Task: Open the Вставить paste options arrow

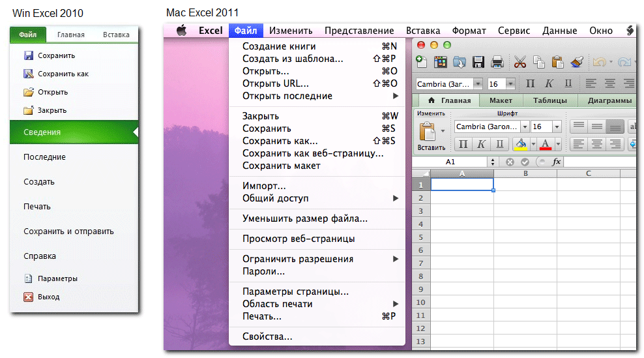Action: (443, 131)
